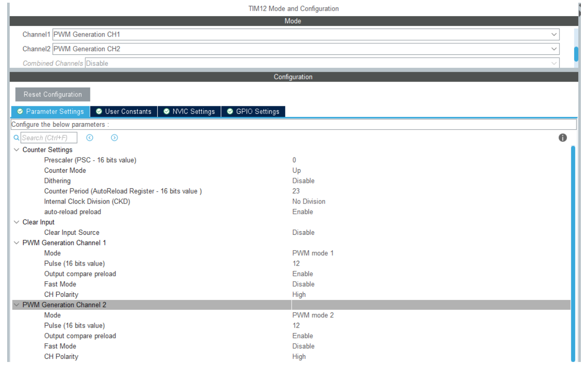
Task: Open the NVIC Settings tab
Action: coord(189,112)
